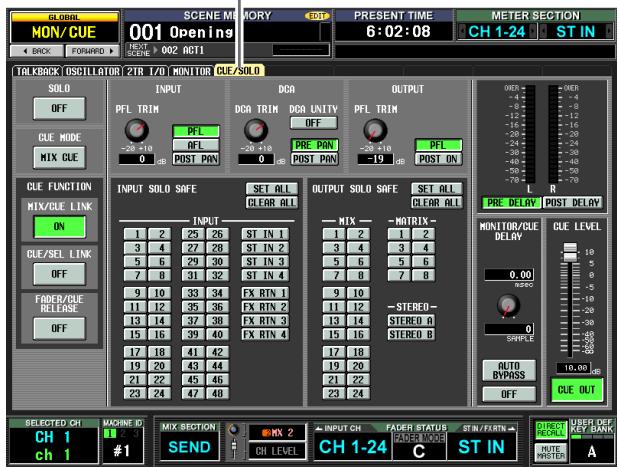Select POST DELAY metering point

coord(573,203)
